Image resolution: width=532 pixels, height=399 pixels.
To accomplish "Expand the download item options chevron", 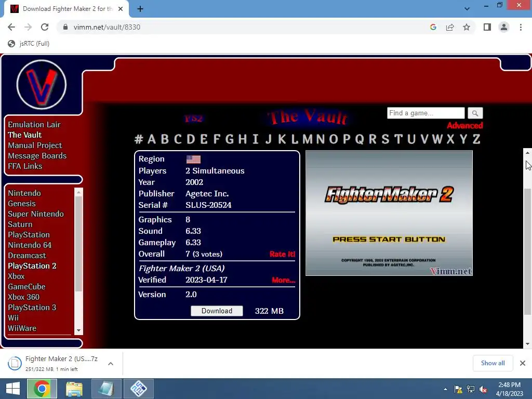I will (111, 363).
